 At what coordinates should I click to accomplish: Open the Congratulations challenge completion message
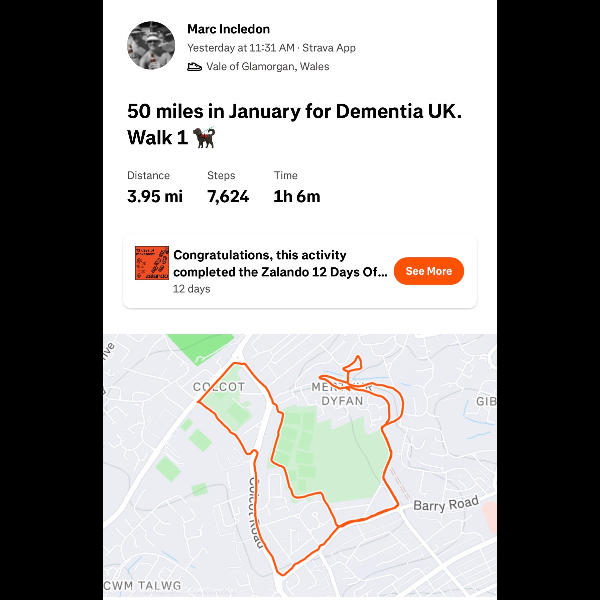(279, 263)
